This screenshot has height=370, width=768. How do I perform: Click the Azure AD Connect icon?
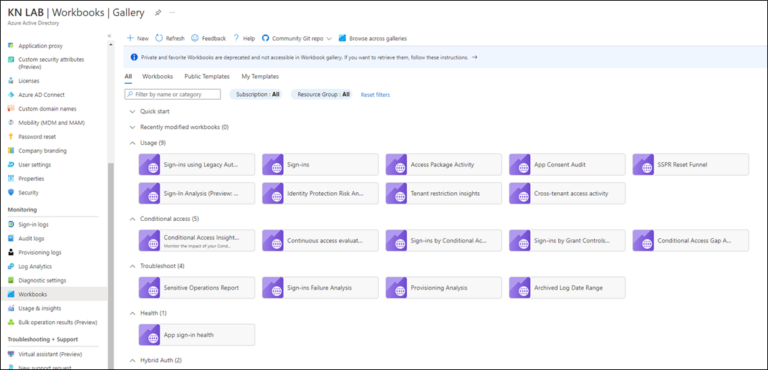(x=11, y=95)
